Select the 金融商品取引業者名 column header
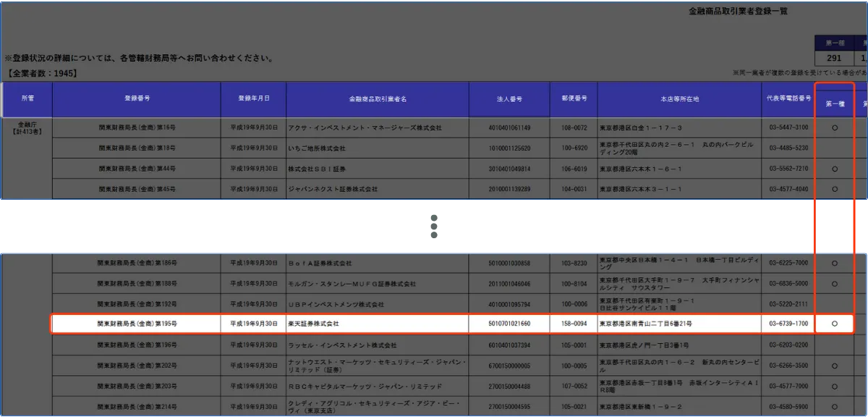 pos(378,98)
